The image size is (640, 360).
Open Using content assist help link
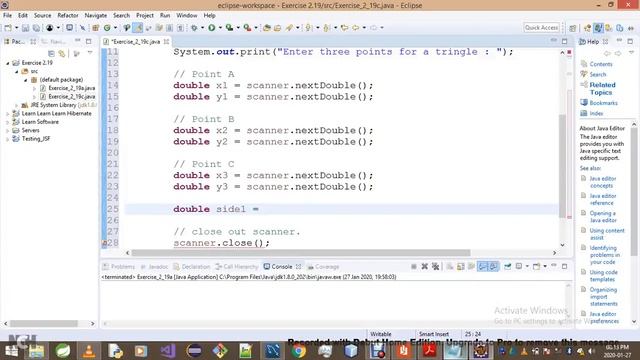click(x=607, y=234)
